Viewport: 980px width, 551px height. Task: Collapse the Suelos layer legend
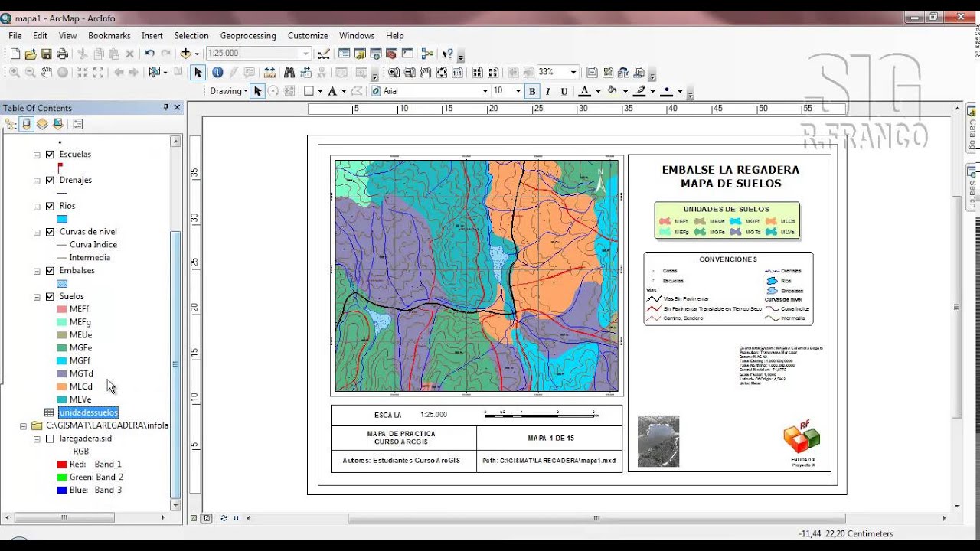click(37, 296)
